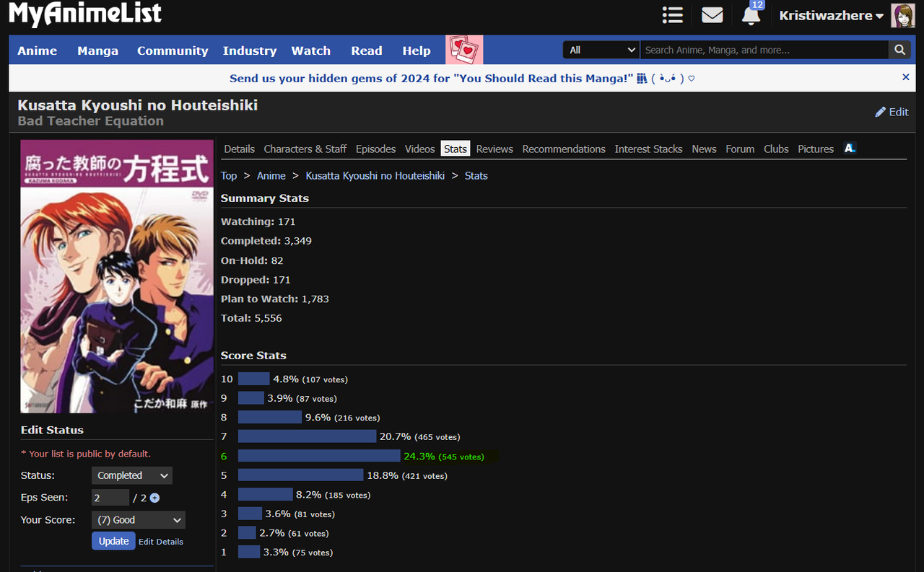Screen dimensions: 924x572
Task: Switch to the Details tab
Action: (239, 149)
